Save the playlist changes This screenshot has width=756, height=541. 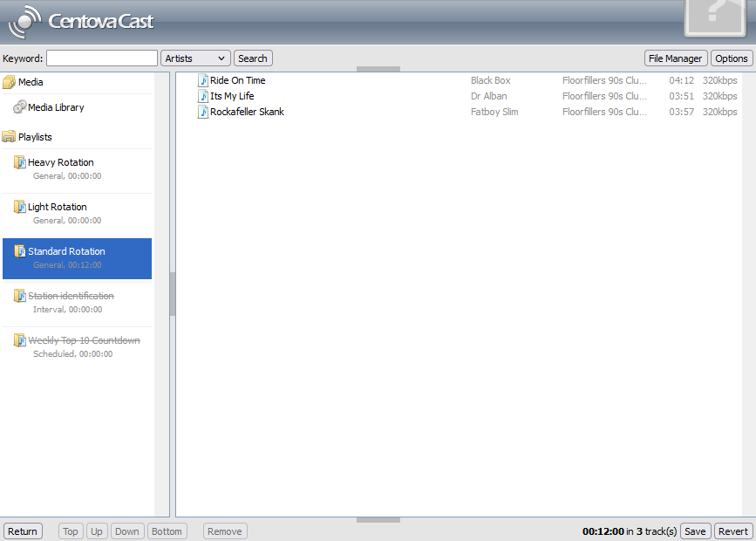tap(695, 531)
